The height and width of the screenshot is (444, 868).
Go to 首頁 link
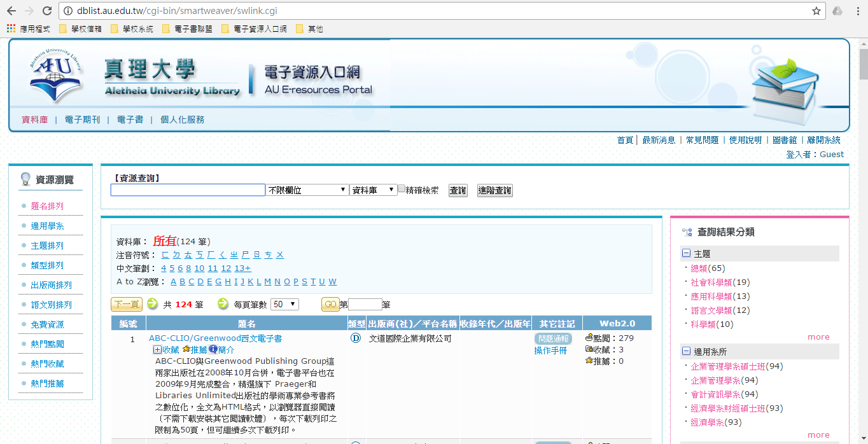[625, 140]
